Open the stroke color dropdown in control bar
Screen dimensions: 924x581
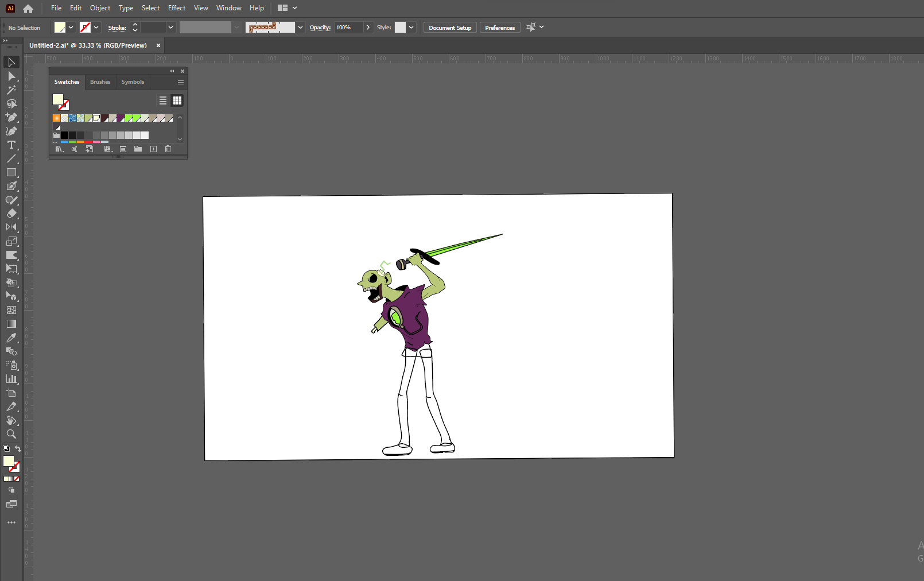[96, 28]
